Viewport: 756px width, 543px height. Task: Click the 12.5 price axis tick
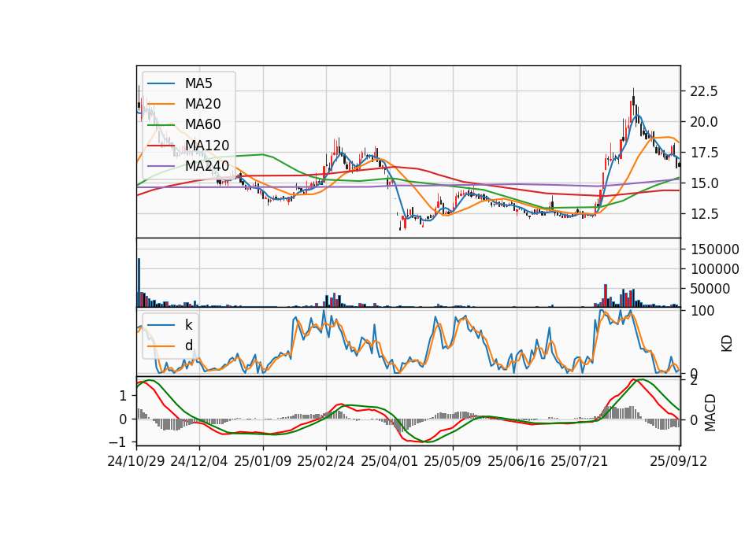[704, 214]
